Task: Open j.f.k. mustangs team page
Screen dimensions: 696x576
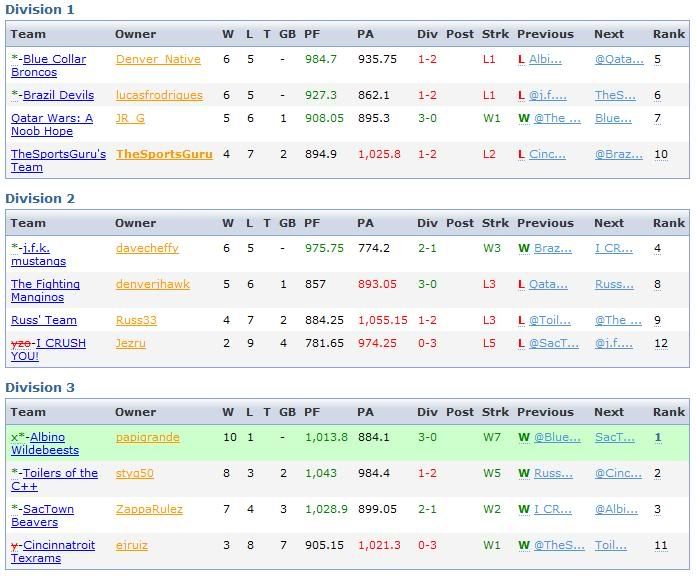Action: [39, 255]
